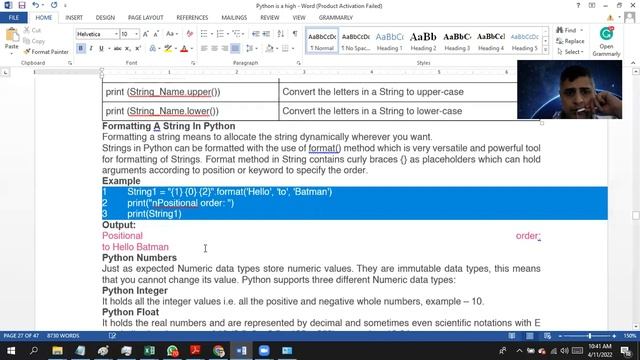Grow the font size
The image size is (640, 360).
(x=146, y=34)
